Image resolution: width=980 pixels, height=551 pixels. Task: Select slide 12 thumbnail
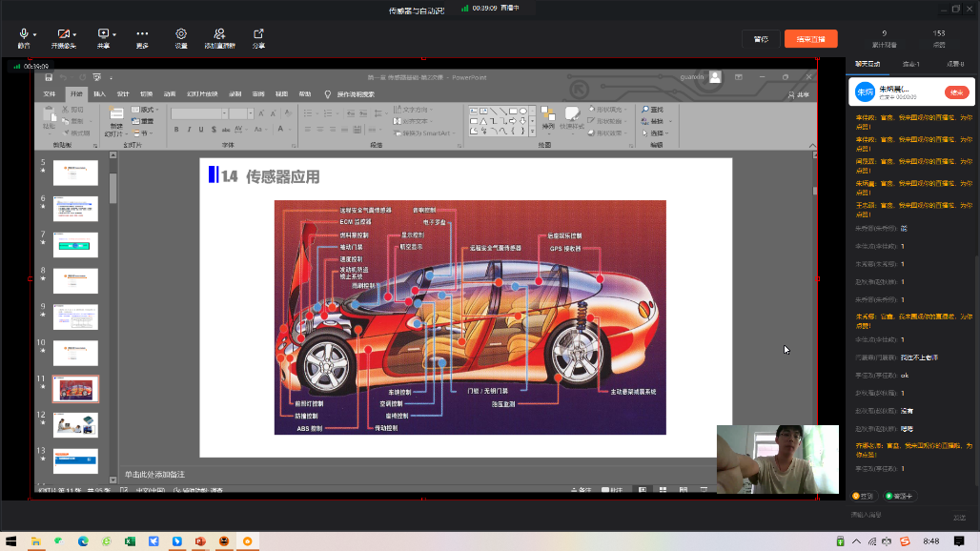[75, 424]
